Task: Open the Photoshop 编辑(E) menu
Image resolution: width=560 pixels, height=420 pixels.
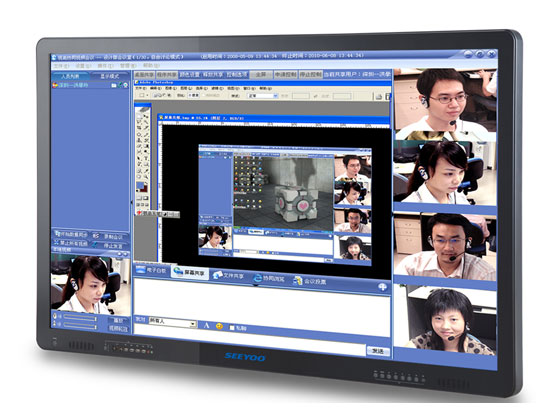Action: [x=155, y=88]
